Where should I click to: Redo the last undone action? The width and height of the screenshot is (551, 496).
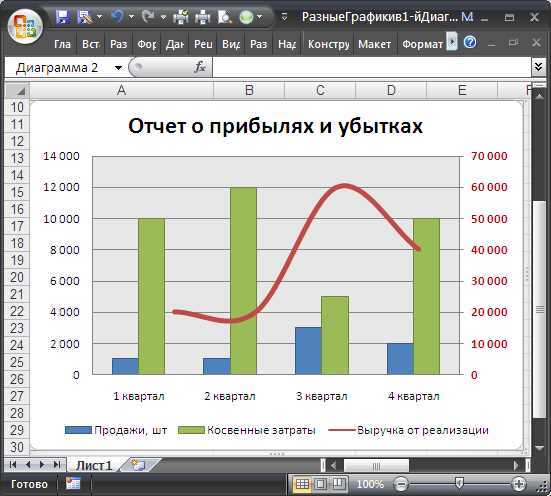tap(148, 16)
